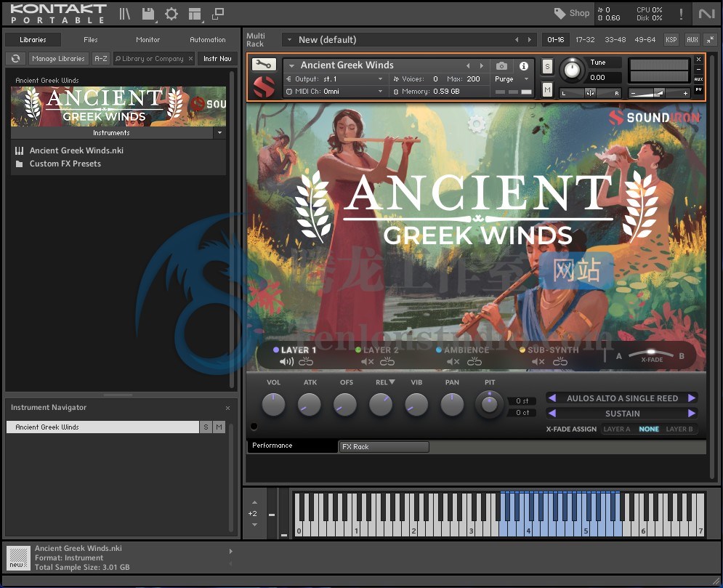The width and height of the screenshot is (723, 588).
Task: Select rack page 17-32
Action: [x=585, y=40]
